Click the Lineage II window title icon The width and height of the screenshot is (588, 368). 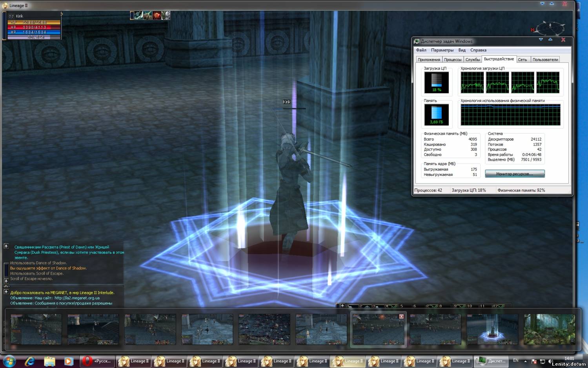coord(5,5)
